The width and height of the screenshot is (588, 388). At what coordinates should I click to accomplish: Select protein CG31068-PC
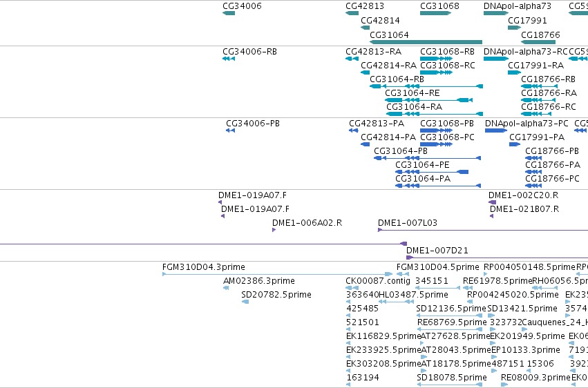pos(447,137)
